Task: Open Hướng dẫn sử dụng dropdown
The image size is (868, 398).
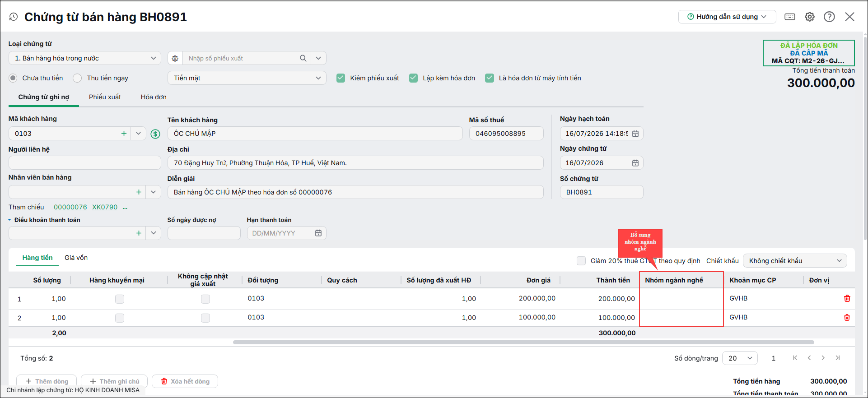Action: click(727, 17)
